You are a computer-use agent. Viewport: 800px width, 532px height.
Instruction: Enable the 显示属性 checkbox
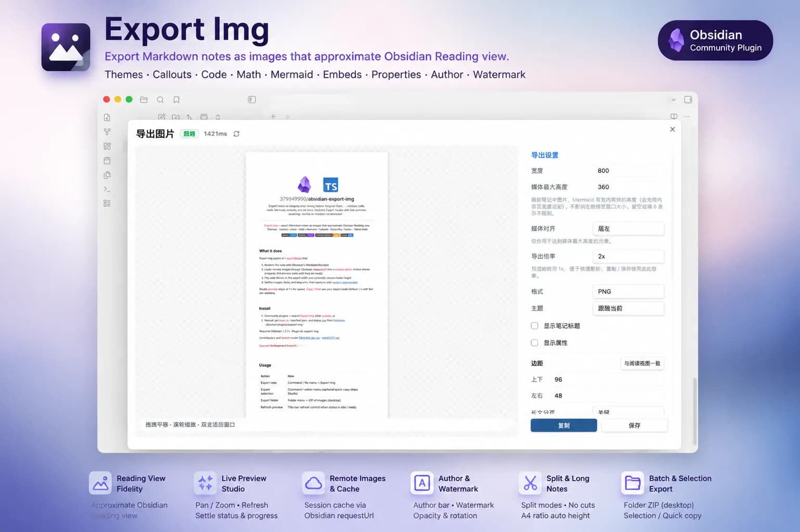pyautogui.click(x=534, y=343)
